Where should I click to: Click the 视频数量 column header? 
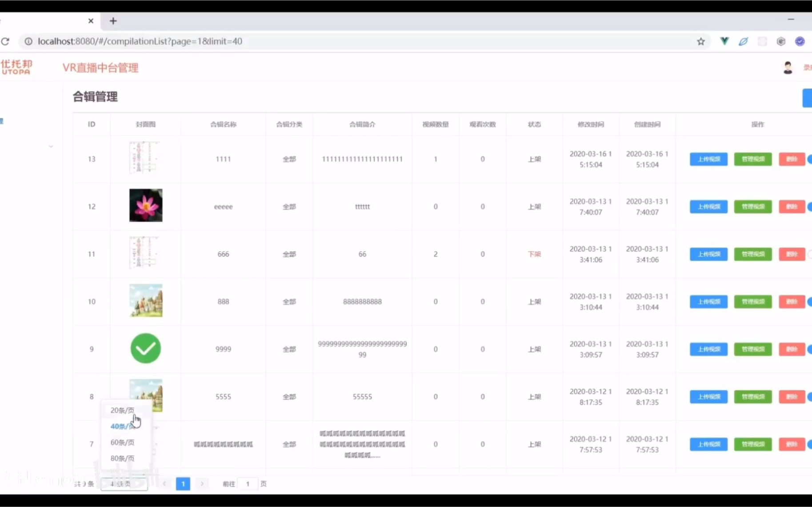pyautogui.click(x=436, y=124)
